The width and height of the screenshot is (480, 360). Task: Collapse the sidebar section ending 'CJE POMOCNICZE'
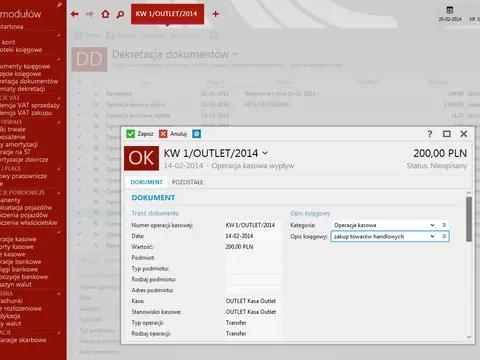pos(59,193)
